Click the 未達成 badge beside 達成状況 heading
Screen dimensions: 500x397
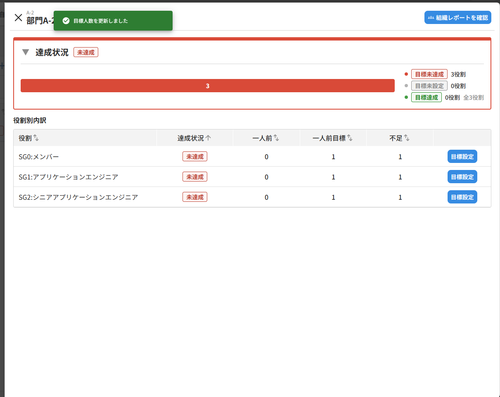[x=86, y=52]
